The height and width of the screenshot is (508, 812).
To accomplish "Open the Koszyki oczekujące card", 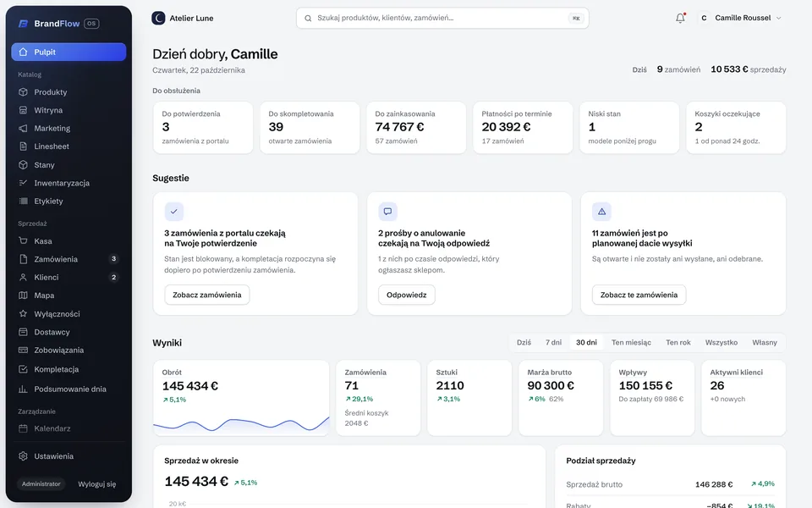I will (736, 128).
